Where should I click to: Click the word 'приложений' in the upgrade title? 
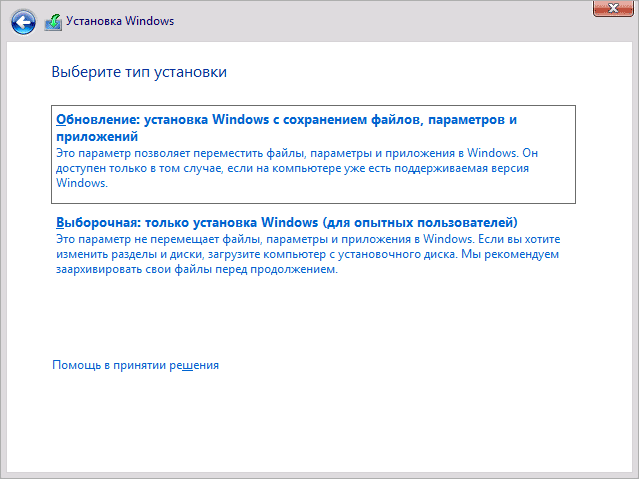(x=96, y=135)
